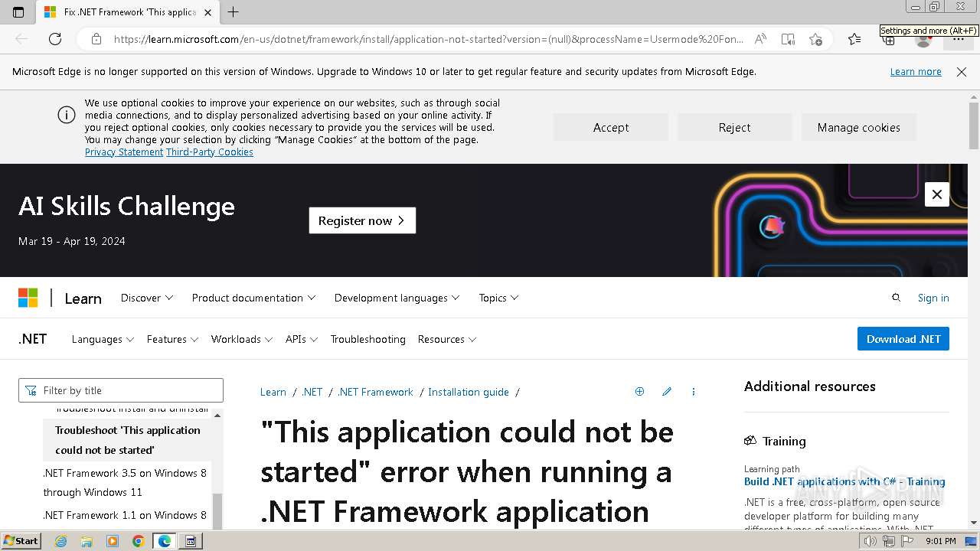This screenshot has width=980, height=551.
Task: Open Settings and more menu
Action: (x=958, y=40)
